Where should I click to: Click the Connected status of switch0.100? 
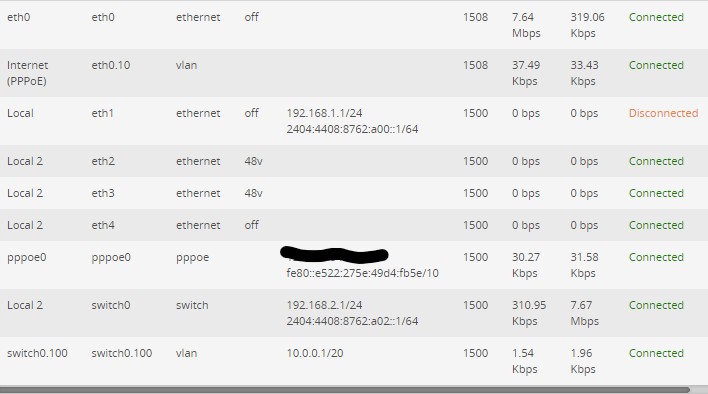656,353
